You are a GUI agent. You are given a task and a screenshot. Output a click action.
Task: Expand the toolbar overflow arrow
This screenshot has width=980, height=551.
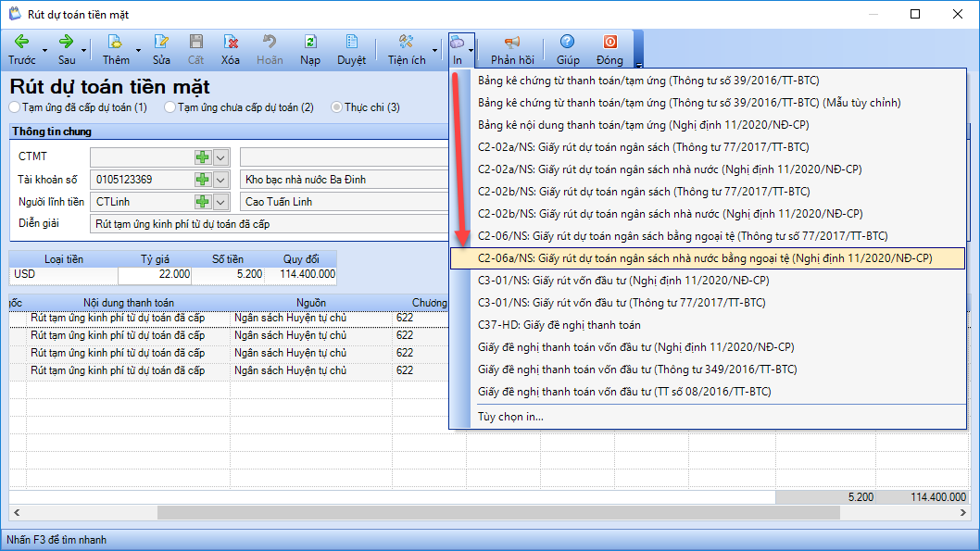click(639, 64)
